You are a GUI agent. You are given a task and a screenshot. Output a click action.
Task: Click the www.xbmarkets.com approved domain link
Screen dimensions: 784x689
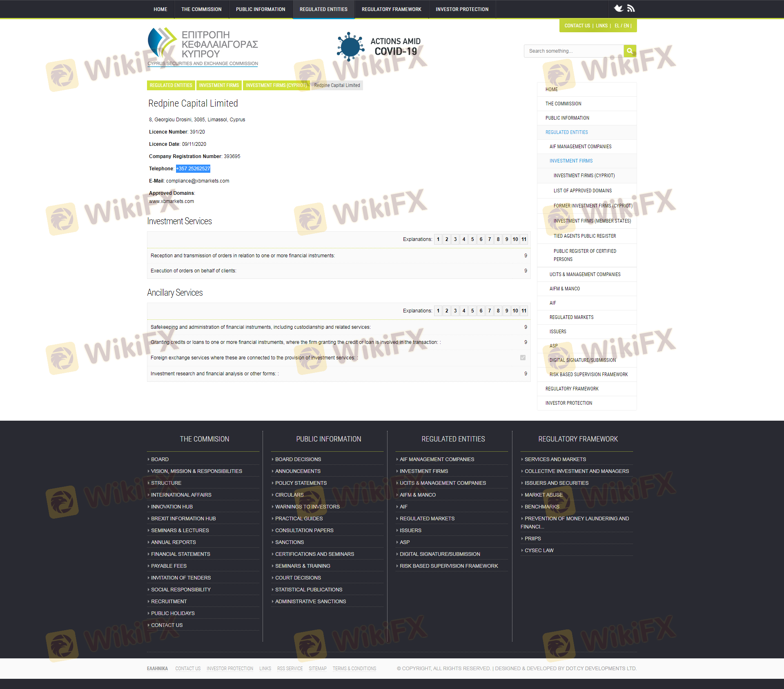point(171,201)
